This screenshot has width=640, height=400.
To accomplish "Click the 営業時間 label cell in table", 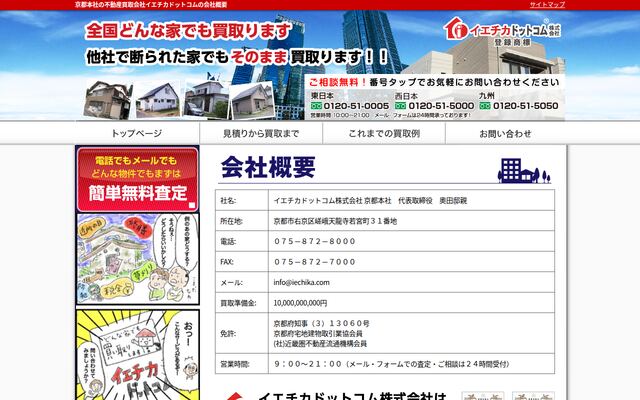I will coord(242,364).
